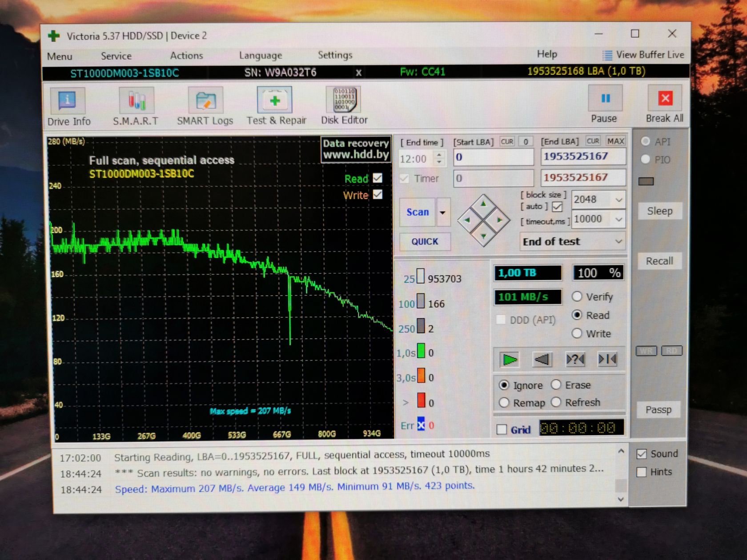The height and width of the screenshot is (560, 747).
Task: Disable the Sound checkbox
Action: [641, 454]
